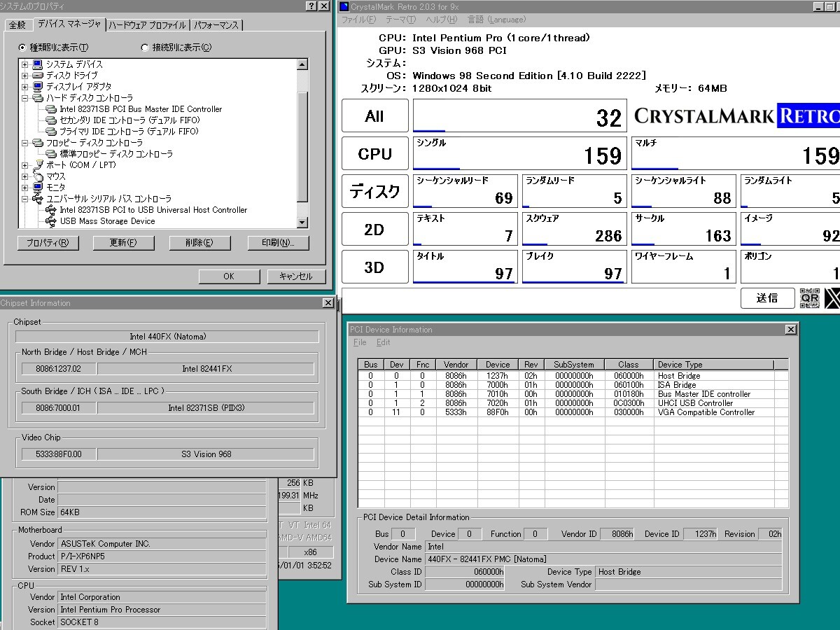This screenshot has width=840, height=630.
Task: Sort PCI list by the Vendor column header
Action: point(456,365)
